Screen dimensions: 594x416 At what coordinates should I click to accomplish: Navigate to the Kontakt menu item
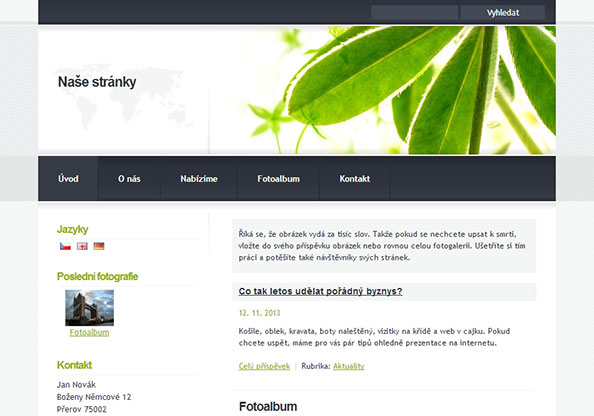click(x=355, y=178)
